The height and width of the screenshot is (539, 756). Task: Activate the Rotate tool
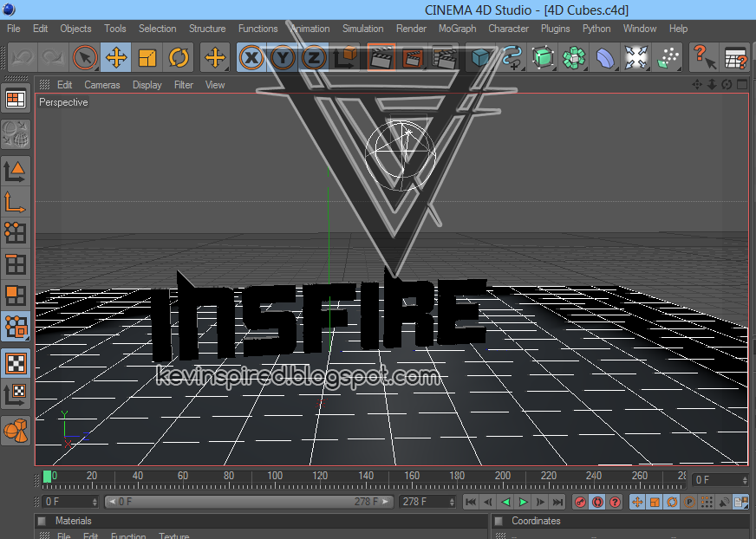[x=179, y=58]
